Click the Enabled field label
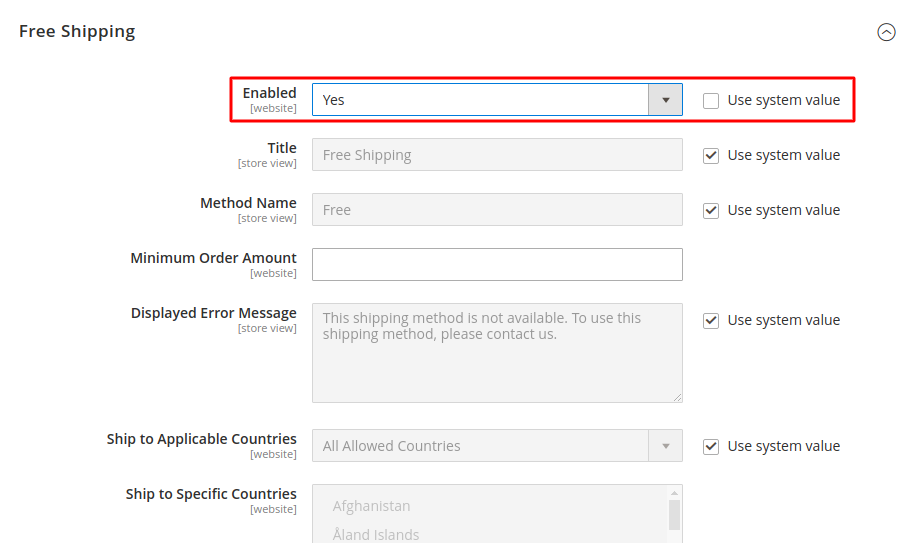Viewport: 923px width, 543px height. pos(270,93)
